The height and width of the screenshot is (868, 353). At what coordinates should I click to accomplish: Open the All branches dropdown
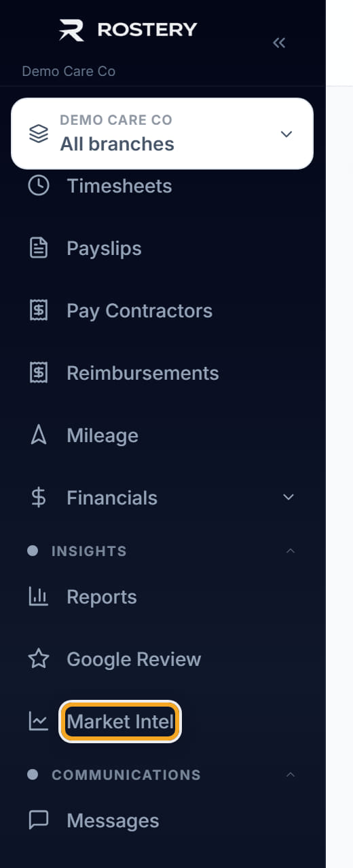pyautogui.click(x=162, y=134)
